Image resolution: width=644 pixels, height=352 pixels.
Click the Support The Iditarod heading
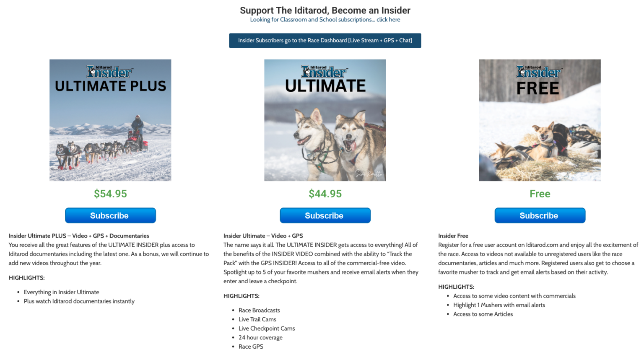click(x=325, y=10)
